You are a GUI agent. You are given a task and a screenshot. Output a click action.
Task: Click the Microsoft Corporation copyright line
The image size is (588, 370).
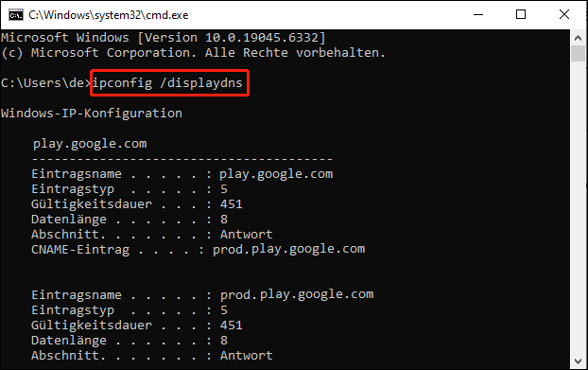click(x=193, y=53)
